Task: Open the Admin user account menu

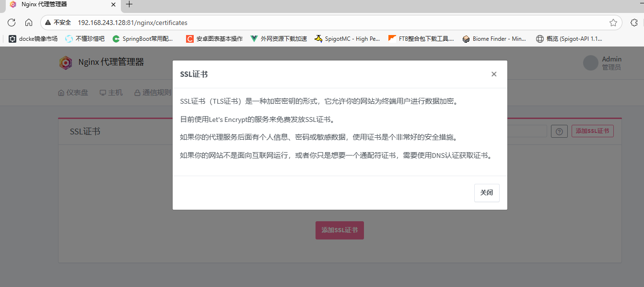Action: point(602,63)
